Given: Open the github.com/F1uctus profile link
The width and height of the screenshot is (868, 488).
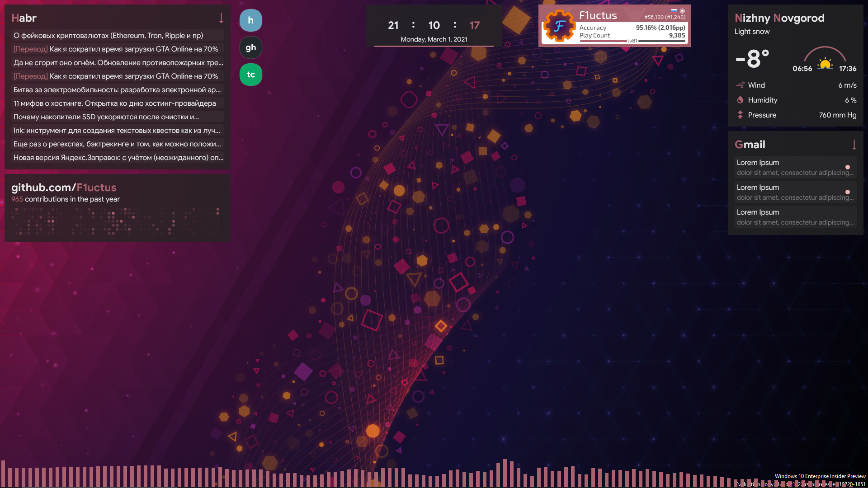Looking at the screenshot, I should tap(64, 188).
